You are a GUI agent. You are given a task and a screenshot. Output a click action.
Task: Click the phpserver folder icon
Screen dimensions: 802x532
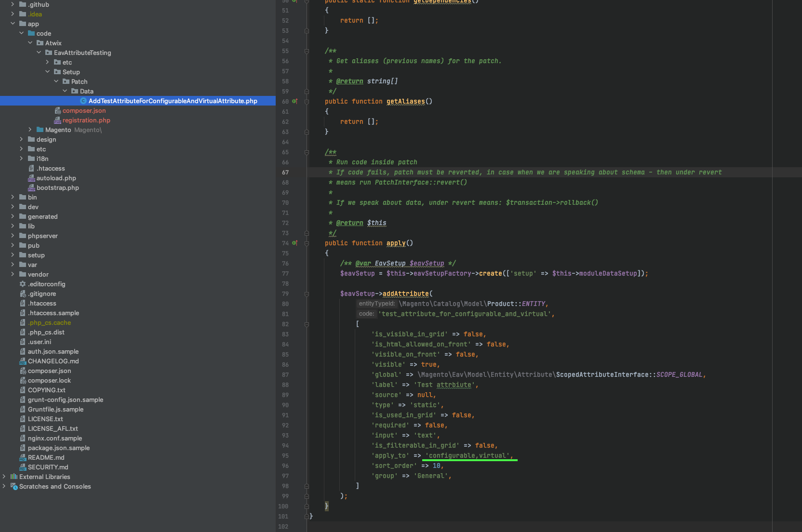23,236
